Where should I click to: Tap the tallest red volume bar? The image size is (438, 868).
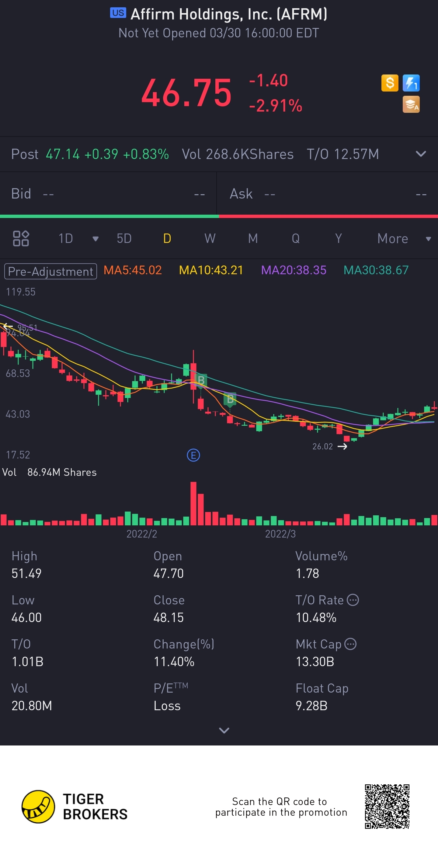coord(193,503)
